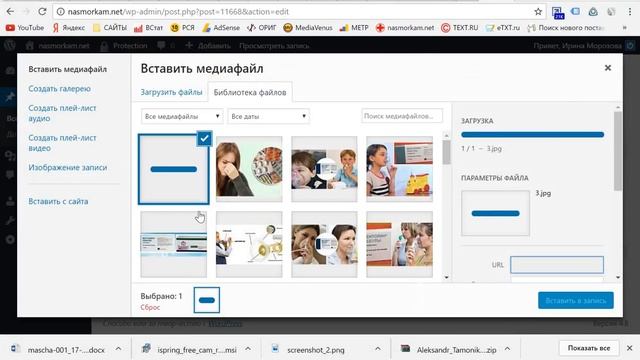Expand options for ispring_free_cam msi download

248,349
